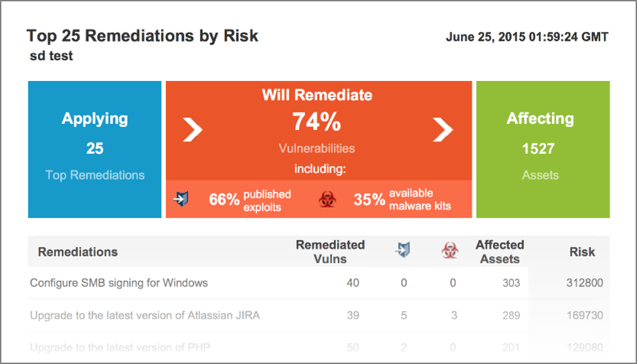Sort by Affected Assets column
The height and width of the screenshot is (364, 637).
click(500, 252)
